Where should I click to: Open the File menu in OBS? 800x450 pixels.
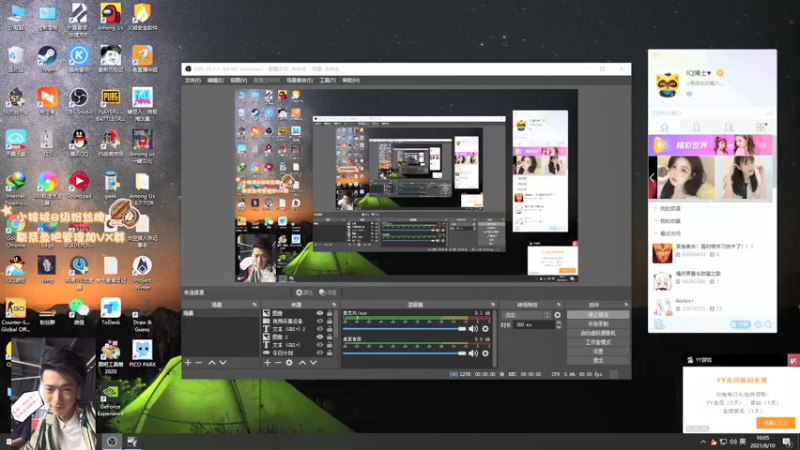coord(192,80)
